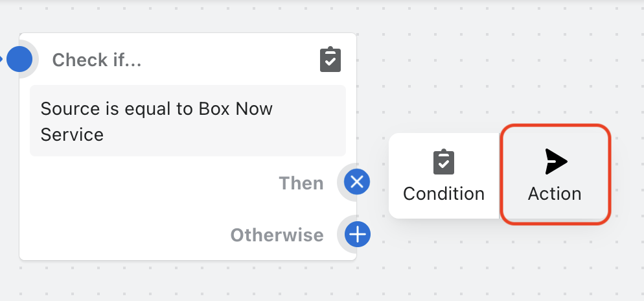Add a step to the Otherwise branch
Image resolution: width=644 pixels, height=301 pixels.
click(x=357, y=234)
